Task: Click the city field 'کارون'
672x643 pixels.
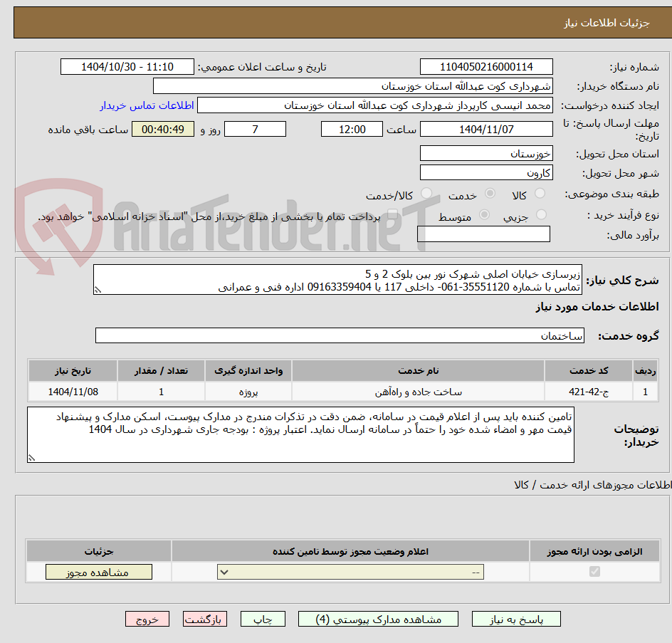Action: coord(486,173)
